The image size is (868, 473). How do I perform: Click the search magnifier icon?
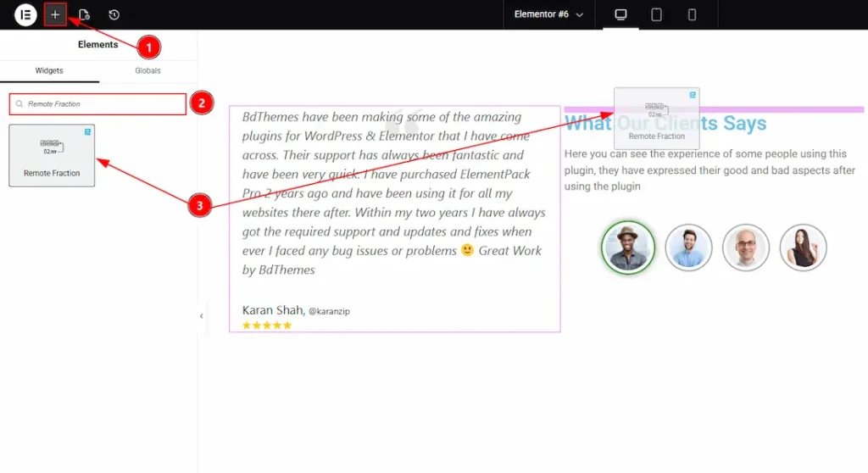19,104
